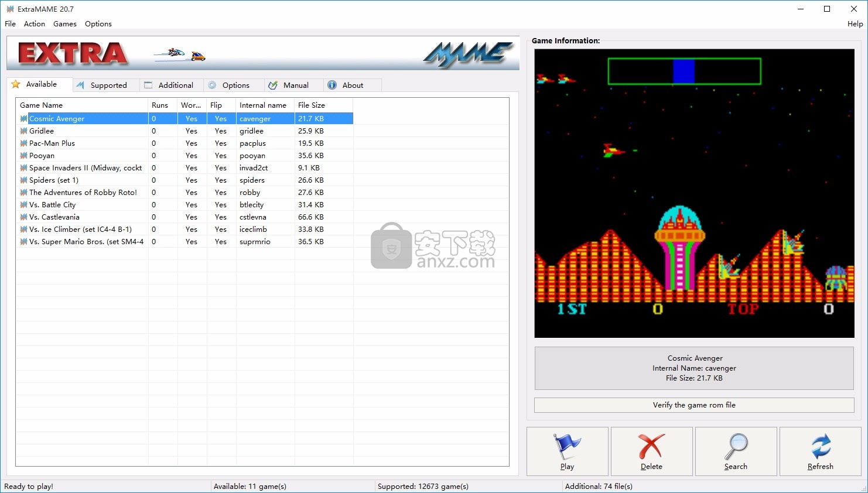Screen dimensions: 868x493
Task: Click the MAME icon beside Pooyan
Action: coord(23,156)
